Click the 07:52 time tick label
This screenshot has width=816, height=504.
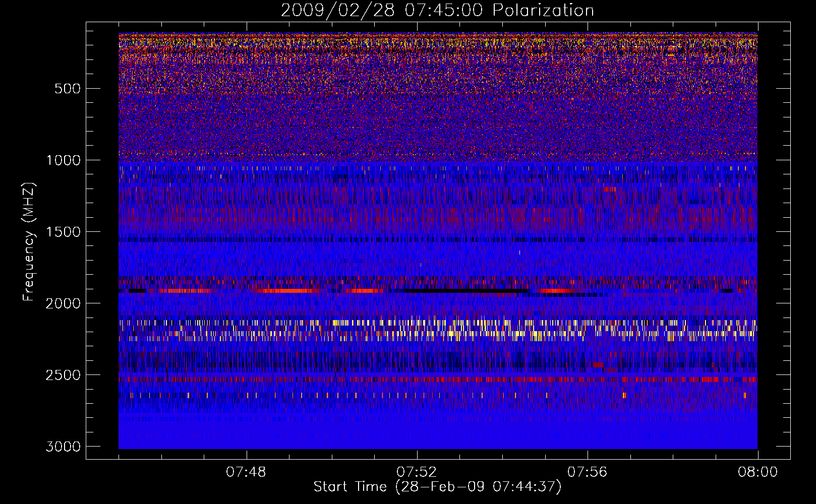pyautogui.click(x=417, y=472)
